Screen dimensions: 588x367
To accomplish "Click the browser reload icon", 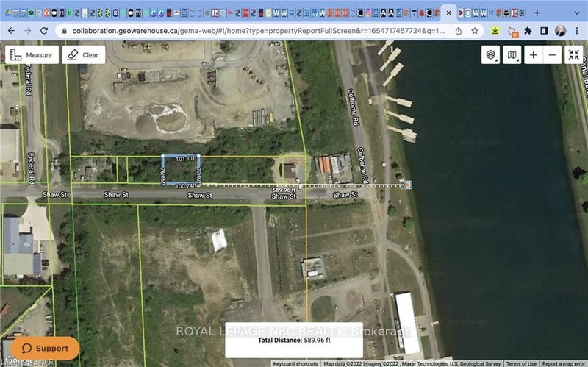I will 43,31.
